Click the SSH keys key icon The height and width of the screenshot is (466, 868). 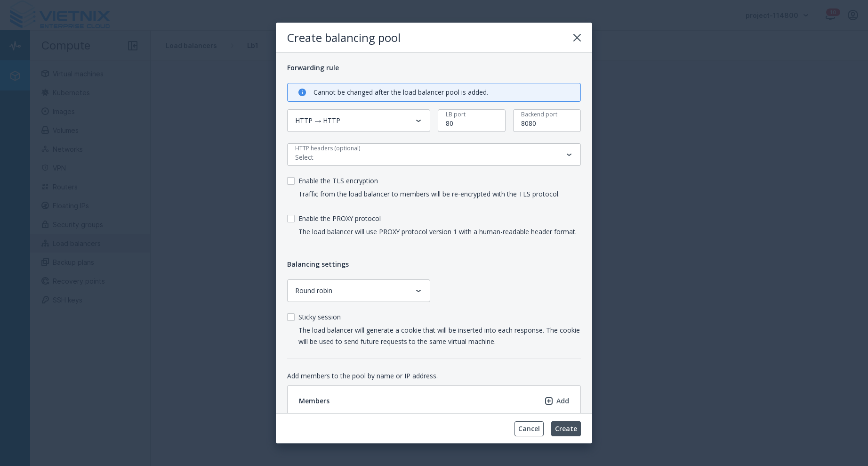click(x=45, y=300)
